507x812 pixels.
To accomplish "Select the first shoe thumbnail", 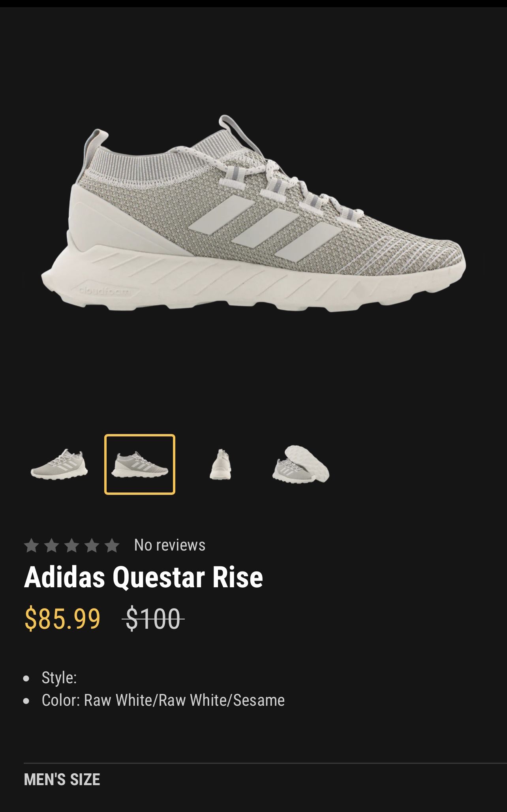I will [59, 464].
